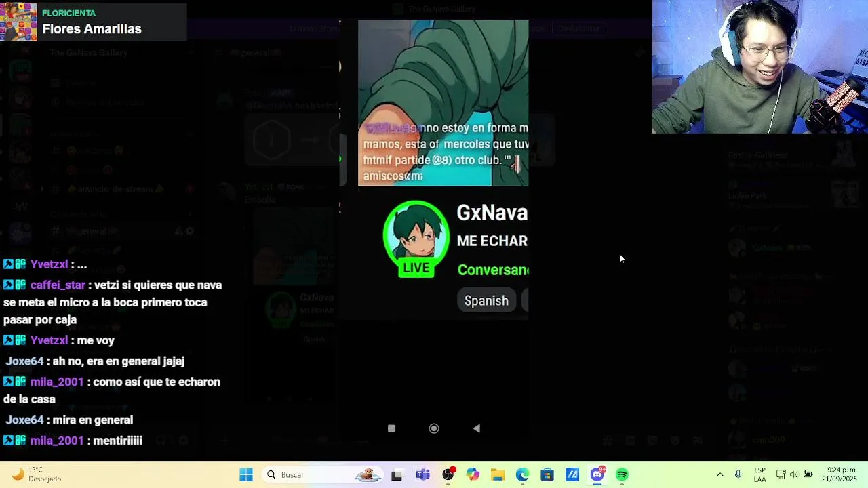Open Microsoft Teams from the taskbar
Screen dimensions: 868x488
pos(423,475)
